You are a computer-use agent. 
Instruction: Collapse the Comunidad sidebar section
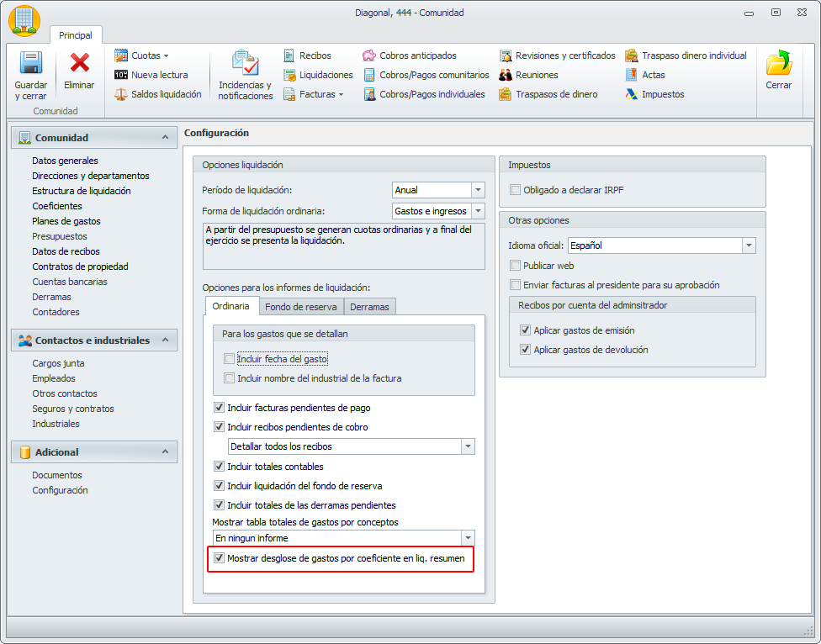(x=165, y=137)
